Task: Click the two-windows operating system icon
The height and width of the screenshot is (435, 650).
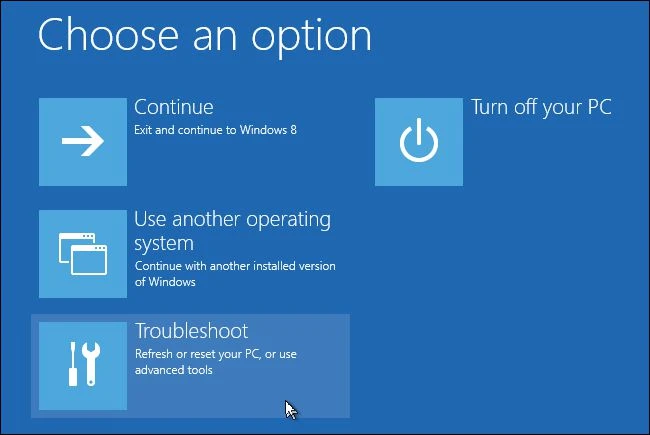Action: click(83, 254)
